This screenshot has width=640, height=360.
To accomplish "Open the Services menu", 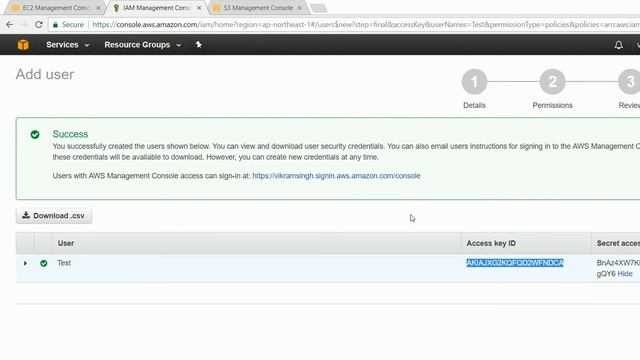I will (x=67, y=45).
